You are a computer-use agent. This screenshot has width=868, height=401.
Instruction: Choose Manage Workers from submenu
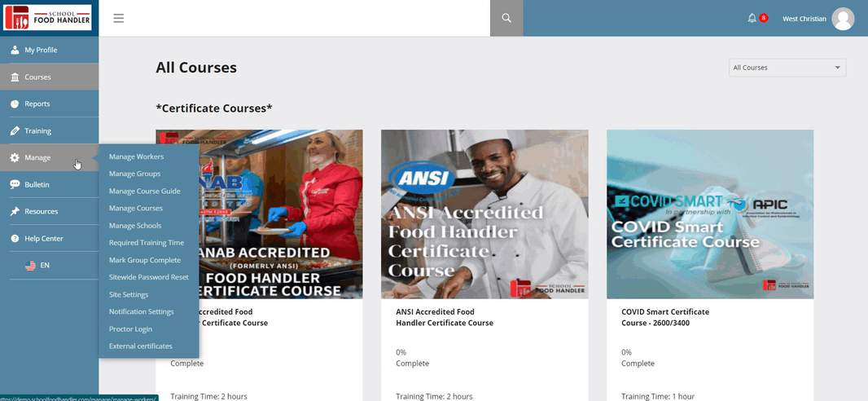[136, 156]
